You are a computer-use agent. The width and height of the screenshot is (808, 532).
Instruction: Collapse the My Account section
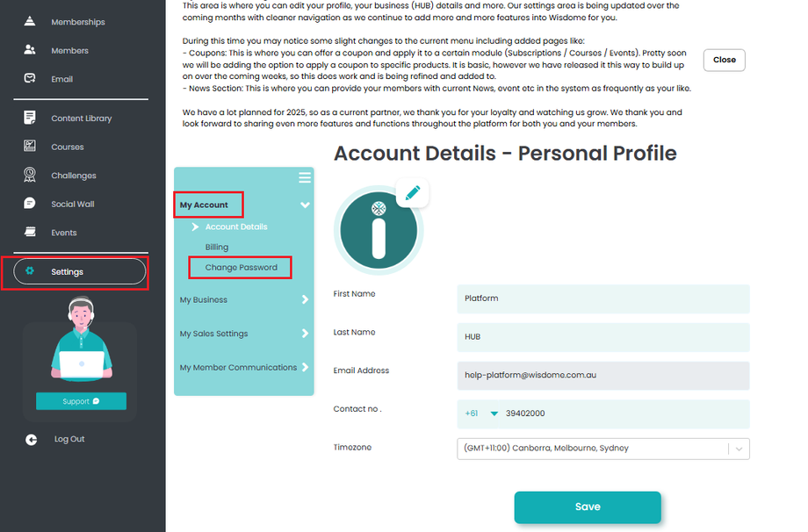305,205
